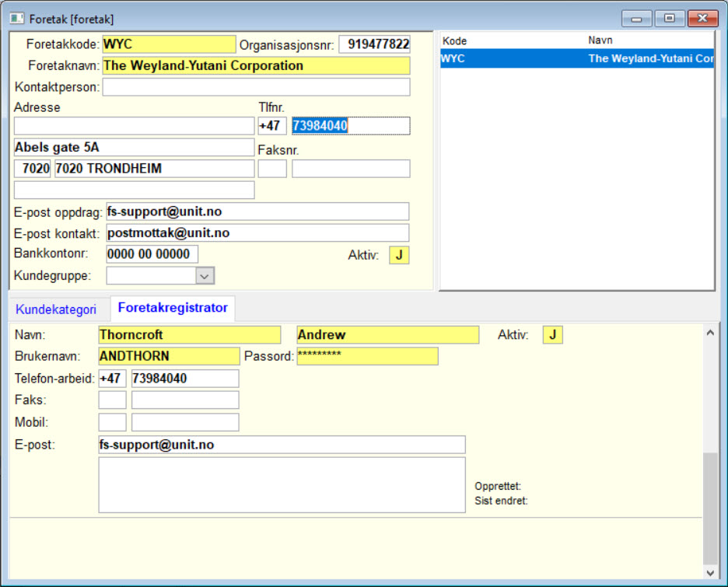Screen dimensions: 728x587
Task: Edit the Foretaknavn field
Action: tap(257, 66)
